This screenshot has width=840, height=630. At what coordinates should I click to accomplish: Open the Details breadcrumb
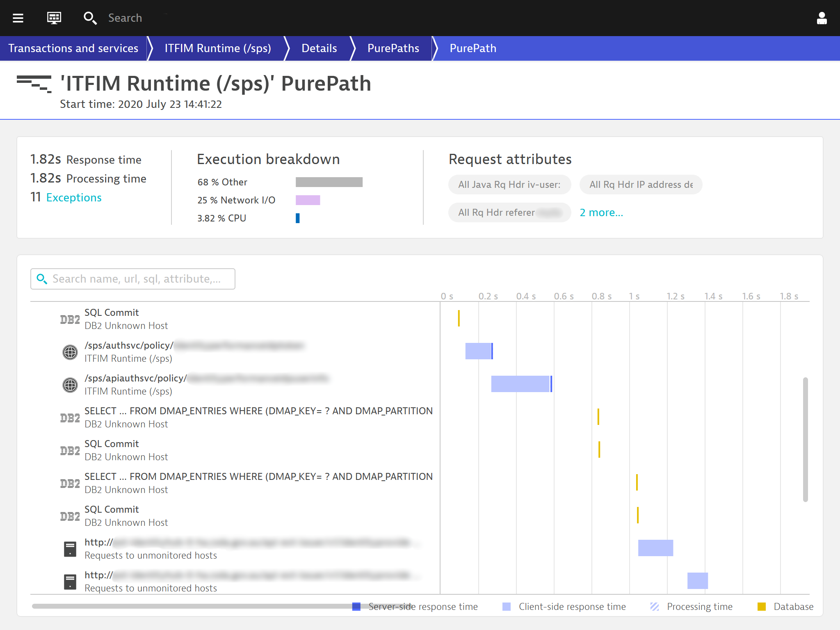319,48
